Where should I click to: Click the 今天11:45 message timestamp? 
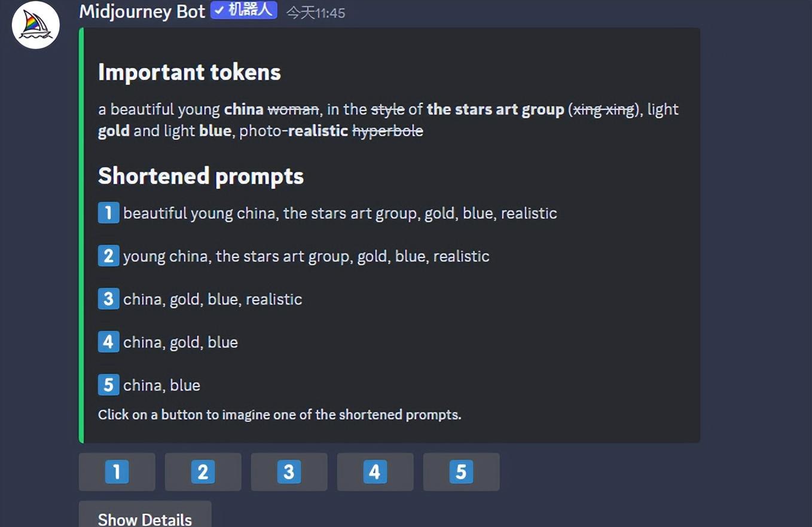(316, 13)
